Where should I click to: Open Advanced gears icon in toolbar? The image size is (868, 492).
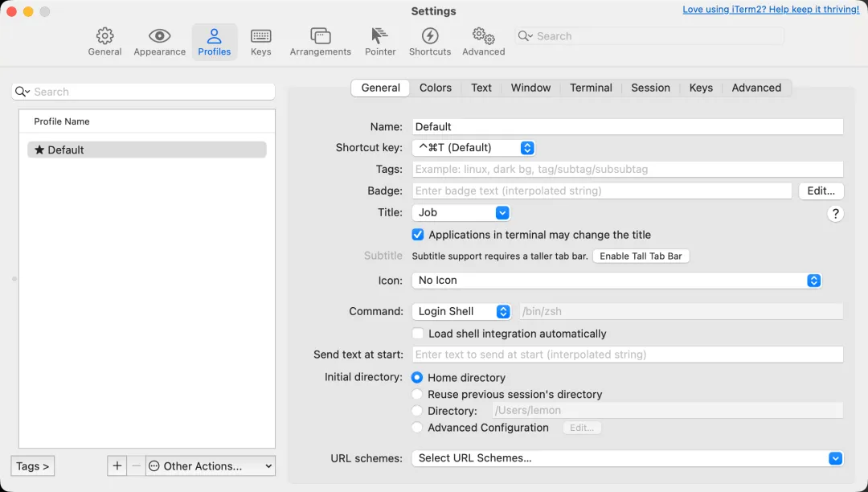point(483,36)
